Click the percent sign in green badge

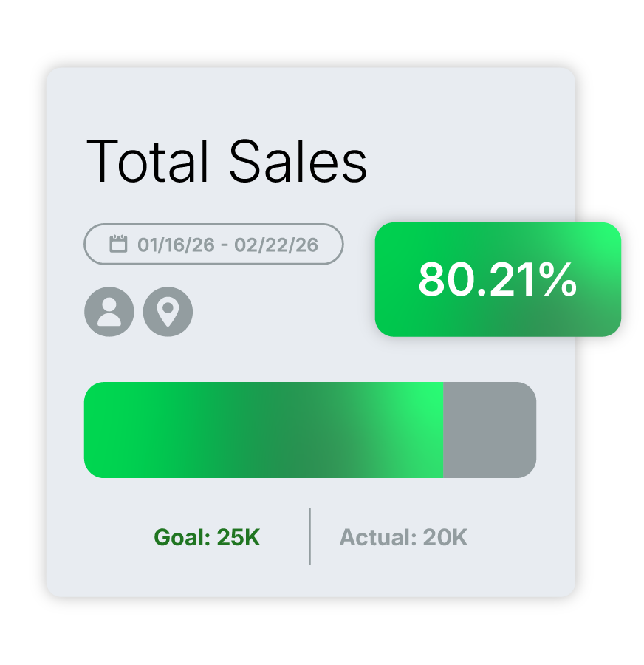coord(558,280)
